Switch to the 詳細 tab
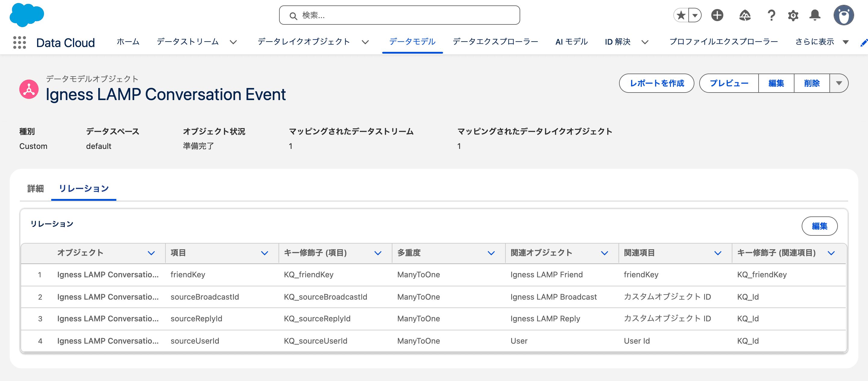Viewport: 868px width, 381px height. tap(35, 188)
